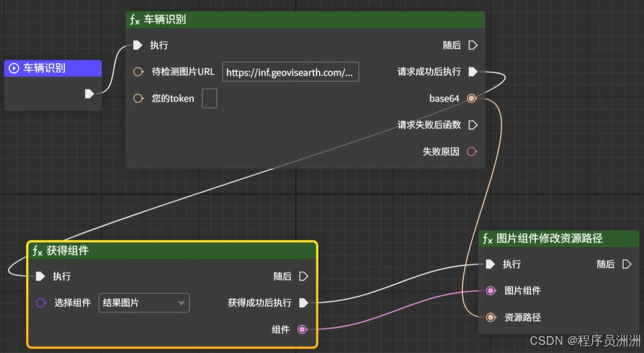Click the 车辆识别 event node play icon
644x353 pixels.
tap(14, 69)
